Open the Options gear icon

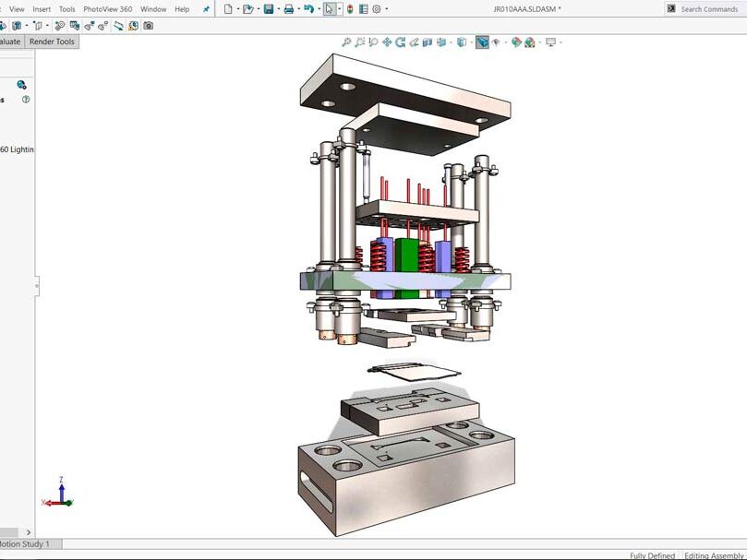376,9
